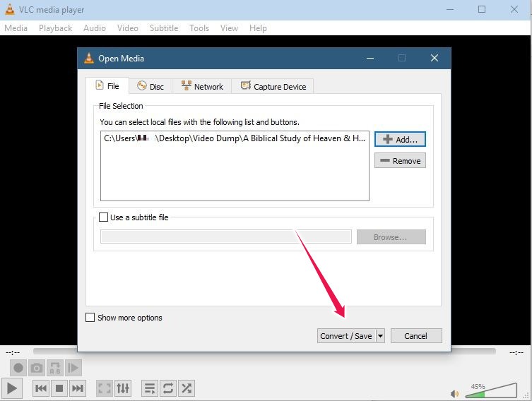
Task: Click VLC cone icon in Open Media dialog
Action: (89, 59)
